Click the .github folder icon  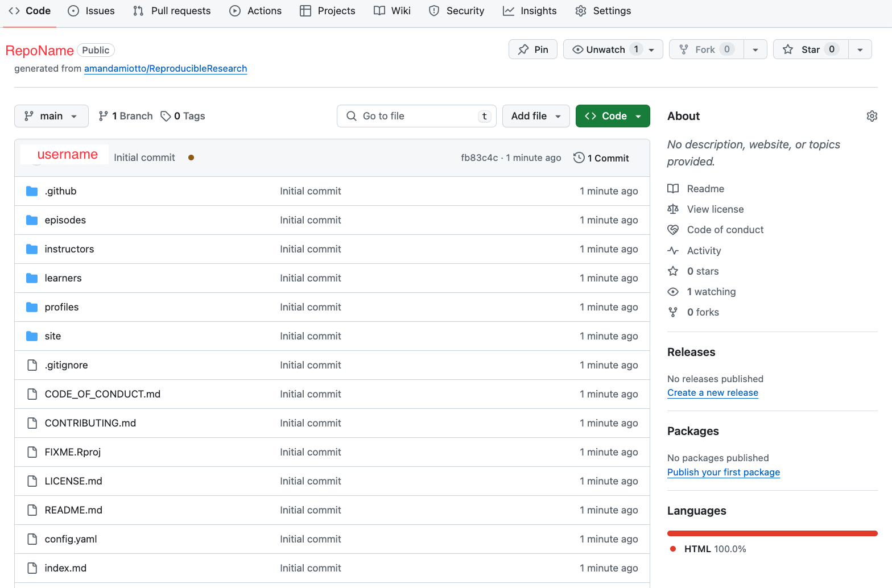click(x=32, y=191)
